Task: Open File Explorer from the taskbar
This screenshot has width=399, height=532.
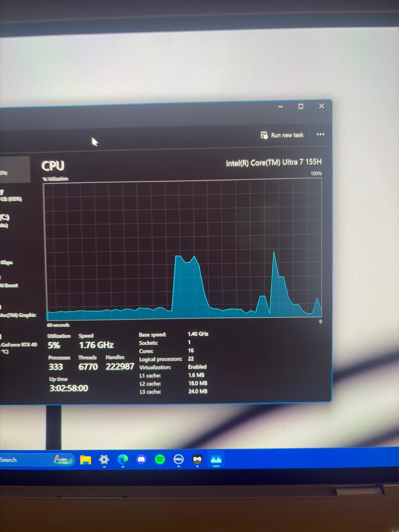Action: (x=86, y=460)
